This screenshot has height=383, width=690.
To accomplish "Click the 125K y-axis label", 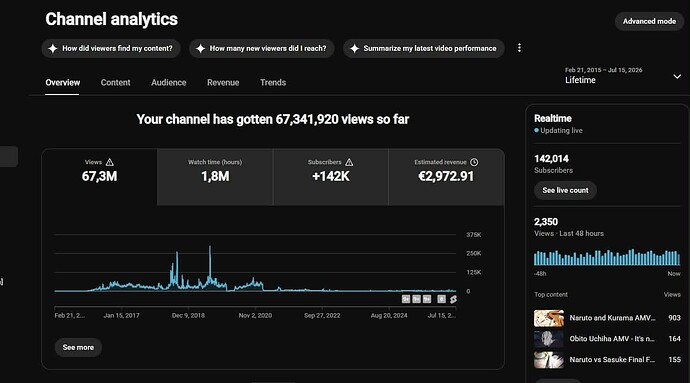I will click(474, 273).
